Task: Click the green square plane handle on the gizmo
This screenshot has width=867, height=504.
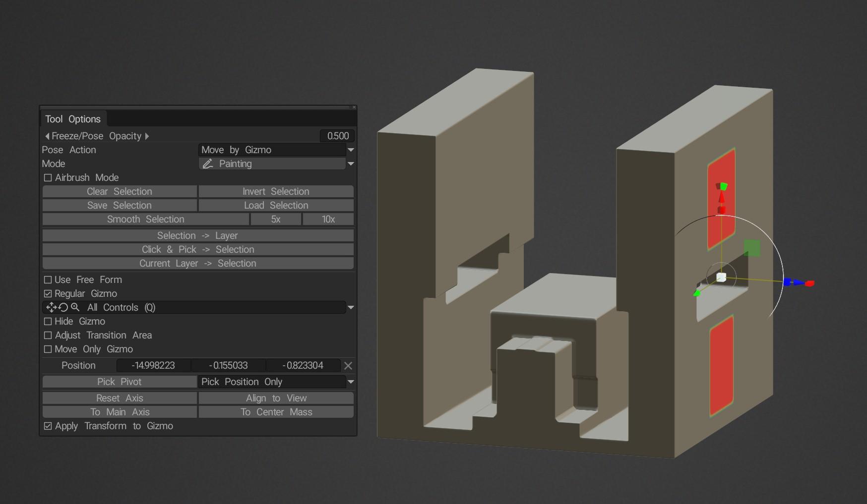Action: pyautogui.click(x=752, y=248)
